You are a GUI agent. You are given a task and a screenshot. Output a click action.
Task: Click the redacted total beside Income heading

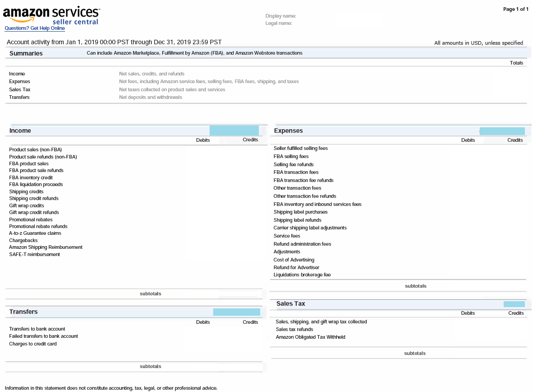234,131
